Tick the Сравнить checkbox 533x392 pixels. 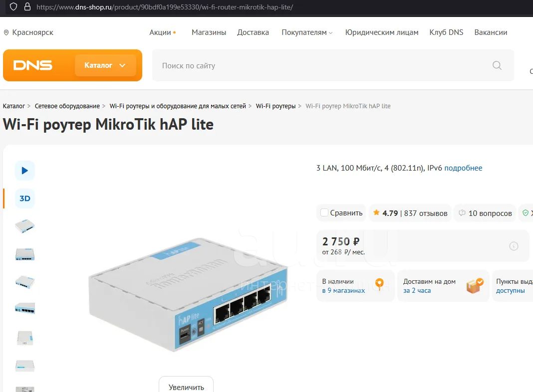point(324,212)
